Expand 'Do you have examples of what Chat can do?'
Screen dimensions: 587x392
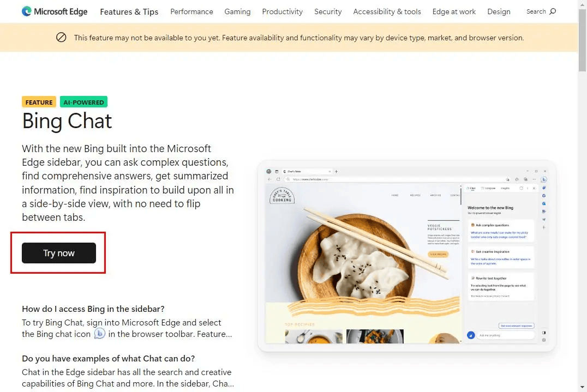tap(108, 358)
